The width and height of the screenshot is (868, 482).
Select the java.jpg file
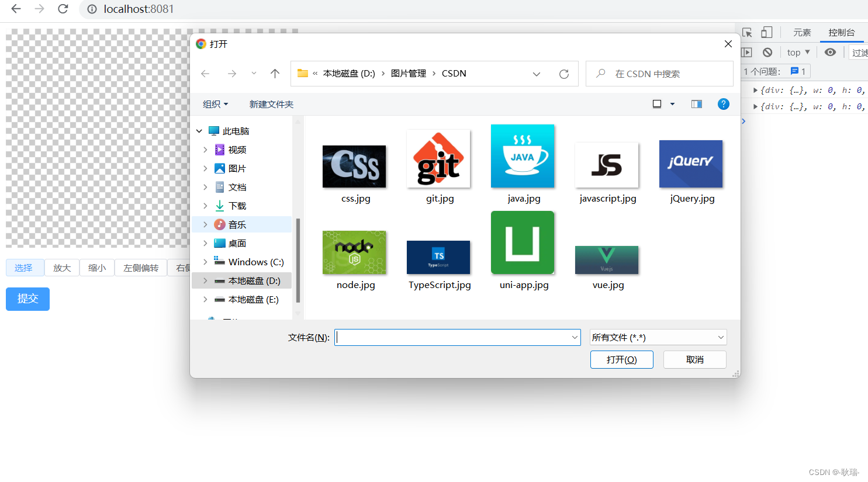click(523, 164)
